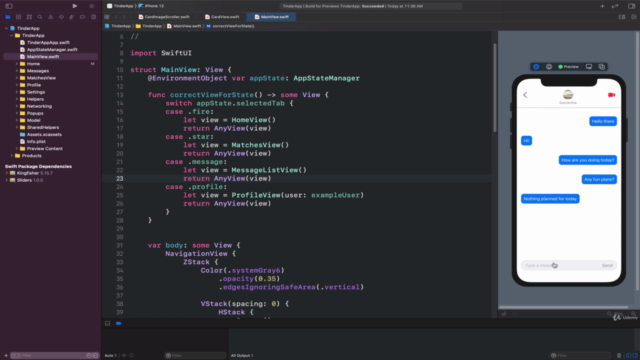640x360 pixels.
Task: Tap the Send button in preview
Action: pos(607,265)
